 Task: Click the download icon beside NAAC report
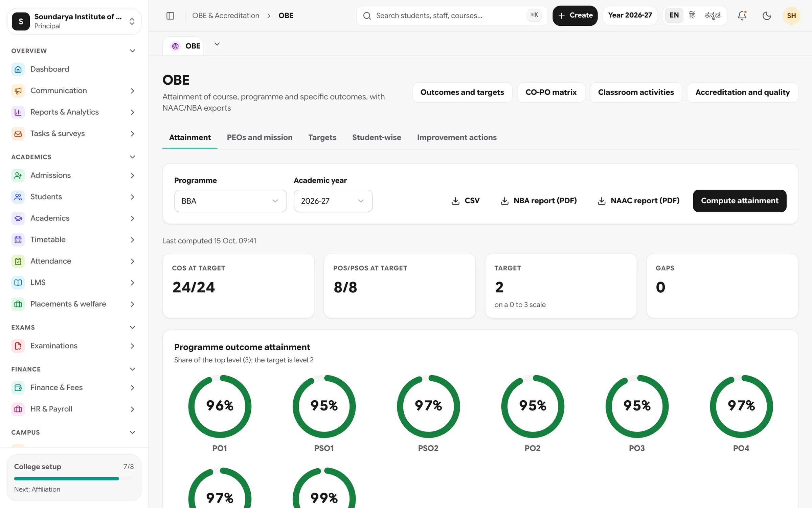click(602, 201)
